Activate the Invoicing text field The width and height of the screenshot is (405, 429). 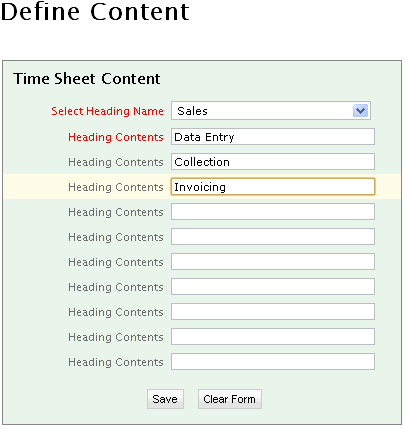(x=273, y=187)
